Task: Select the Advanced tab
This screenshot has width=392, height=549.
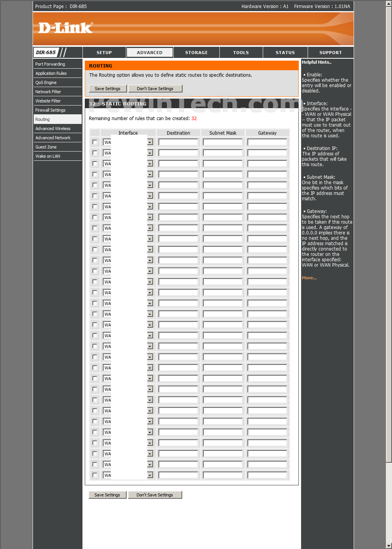Action: 150,53
